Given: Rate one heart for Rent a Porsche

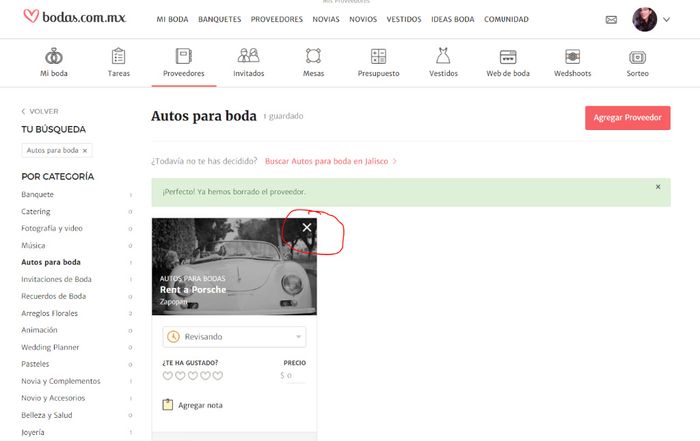Looking at the screenshot, I should 167,376.
